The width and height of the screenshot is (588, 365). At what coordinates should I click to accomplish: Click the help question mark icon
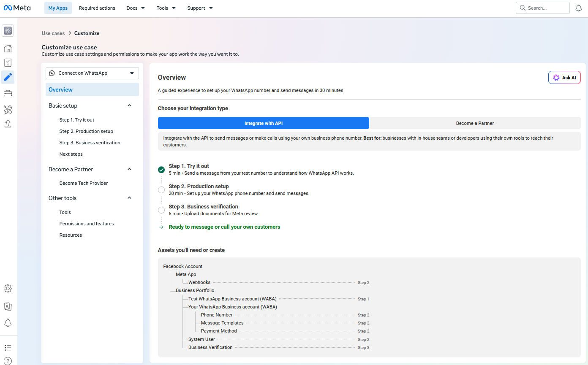coord(8,361)
